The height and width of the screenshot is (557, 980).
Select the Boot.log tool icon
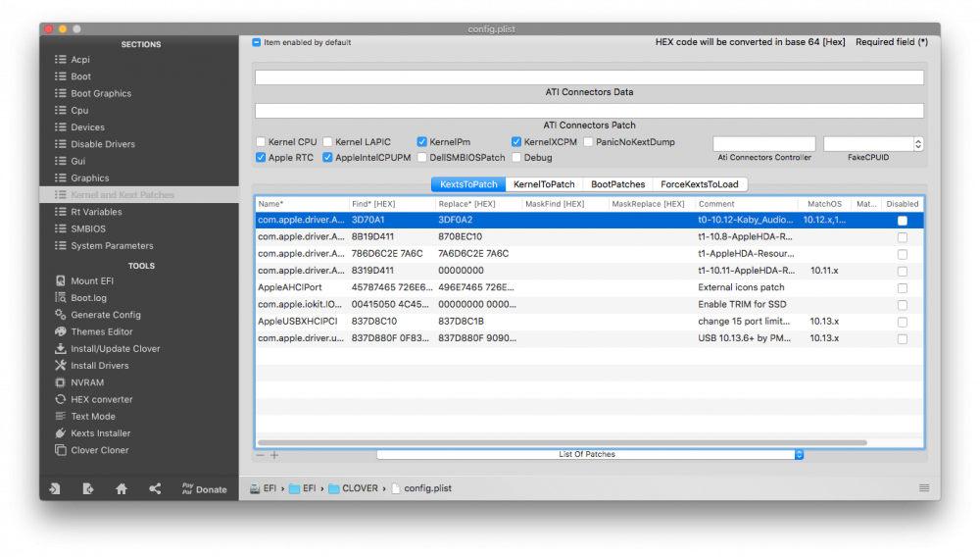60,297
